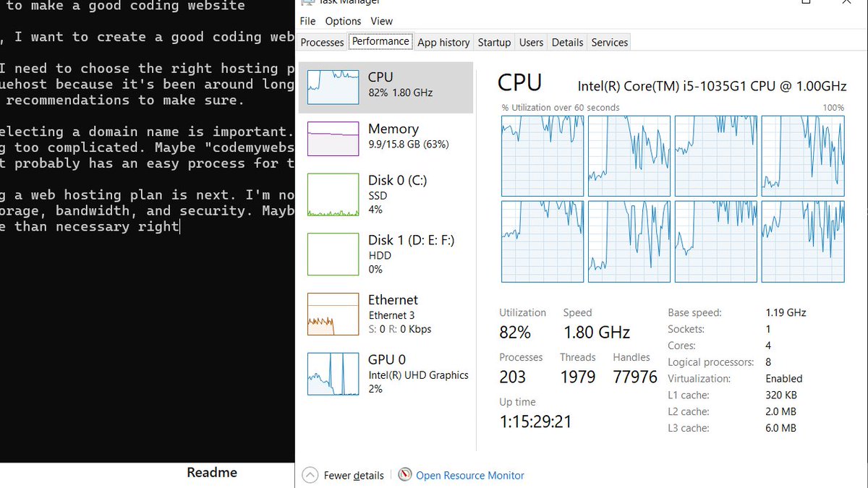Click the Utilization 82% value

pyautogui.click(x=515, y=332)
